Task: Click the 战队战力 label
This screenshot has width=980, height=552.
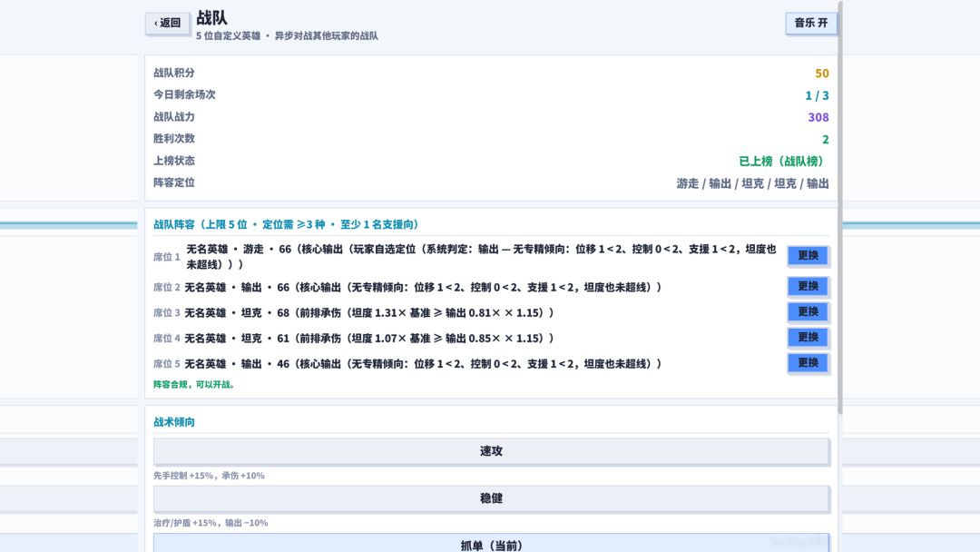Action: click(174, 116)
